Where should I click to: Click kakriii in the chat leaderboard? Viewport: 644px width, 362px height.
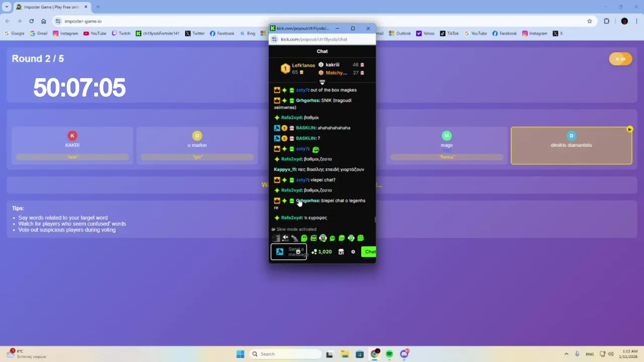332,65
